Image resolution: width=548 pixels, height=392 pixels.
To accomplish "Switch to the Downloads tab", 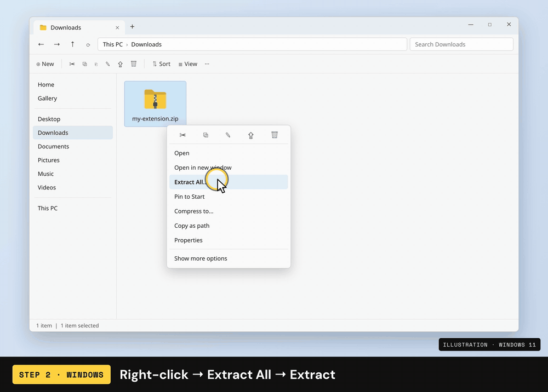I will [x=78, y=27].
